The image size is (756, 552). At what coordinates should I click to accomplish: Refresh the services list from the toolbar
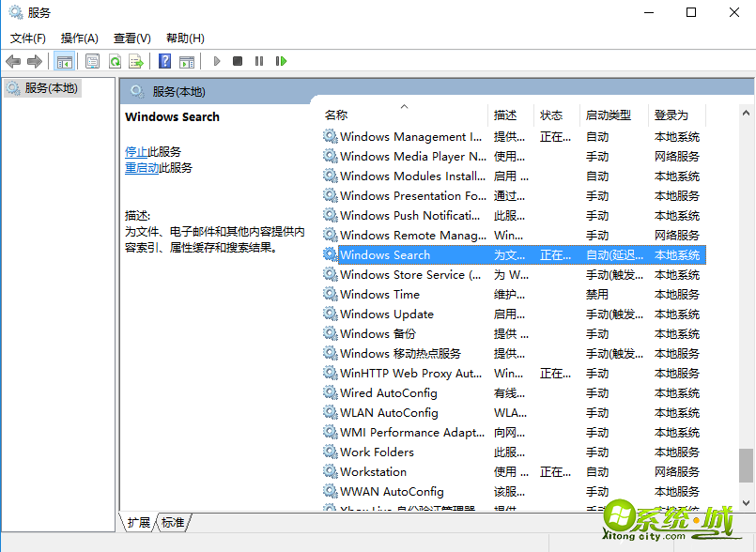coord(115,60)
